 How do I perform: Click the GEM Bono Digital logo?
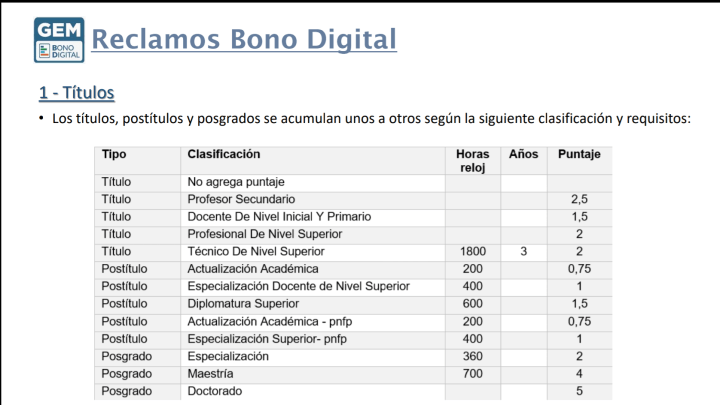point(59,41)
